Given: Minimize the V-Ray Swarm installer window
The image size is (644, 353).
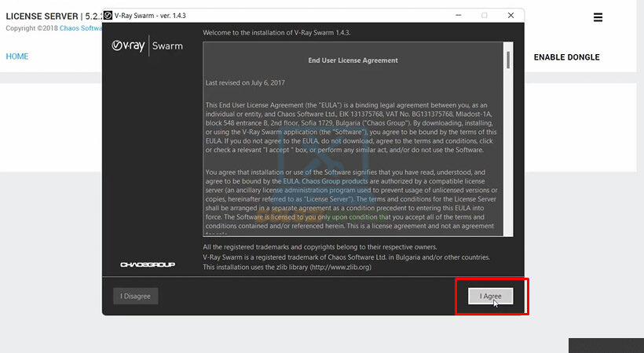Looking at the screenshot, I should [456, 16].
